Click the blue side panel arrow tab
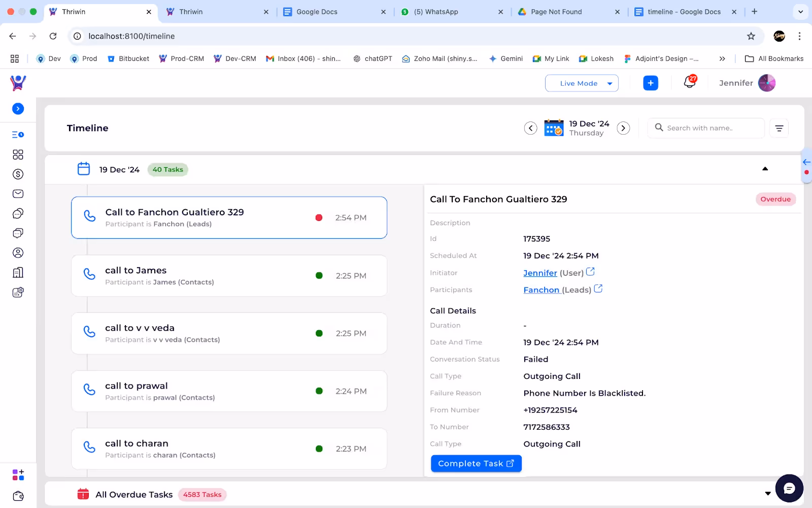This screenshot has height=508, width=812. pyautogui.click(x=806, y=162)
